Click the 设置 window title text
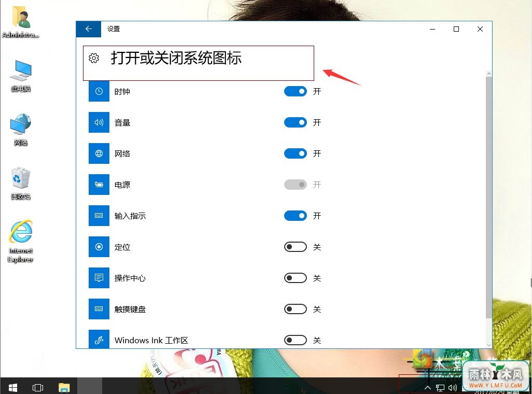 [114, 29]
